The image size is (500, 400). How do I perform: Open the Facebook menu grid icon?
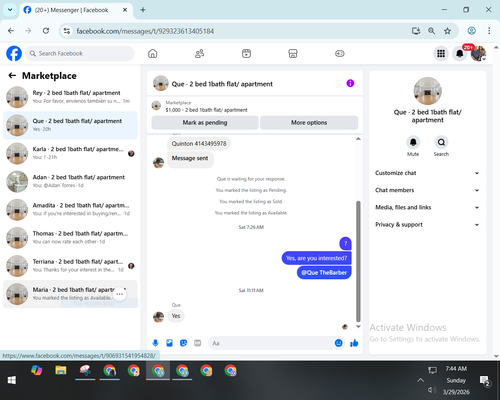click(x=441, y=53)
